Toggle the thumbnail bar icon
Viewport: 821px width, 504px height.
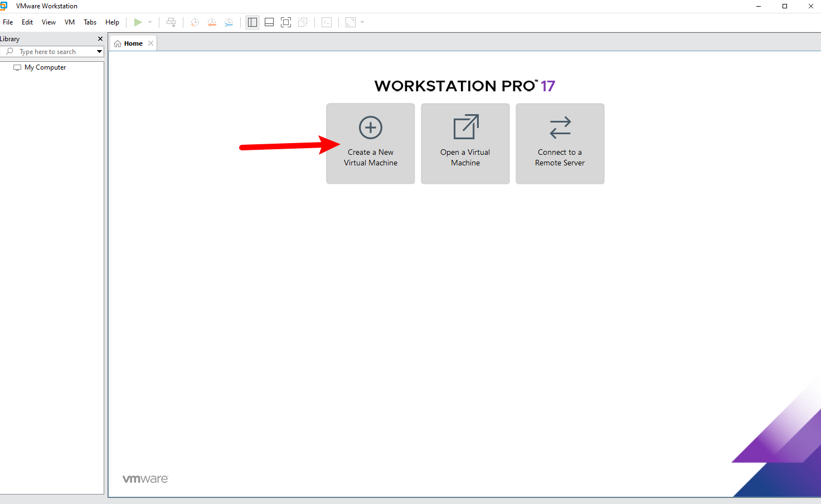tap(269, 22)
